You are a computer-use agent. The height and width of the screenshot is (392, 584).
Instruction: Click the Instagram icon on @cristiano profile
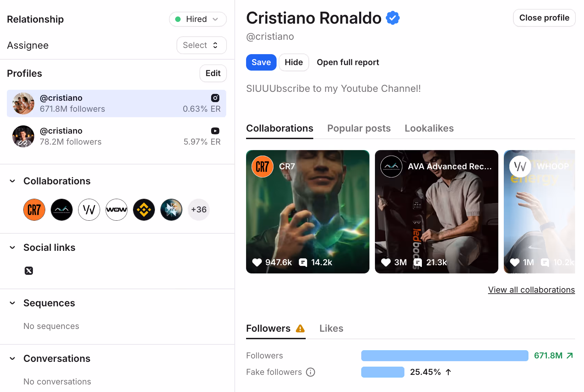click(215, 98)
